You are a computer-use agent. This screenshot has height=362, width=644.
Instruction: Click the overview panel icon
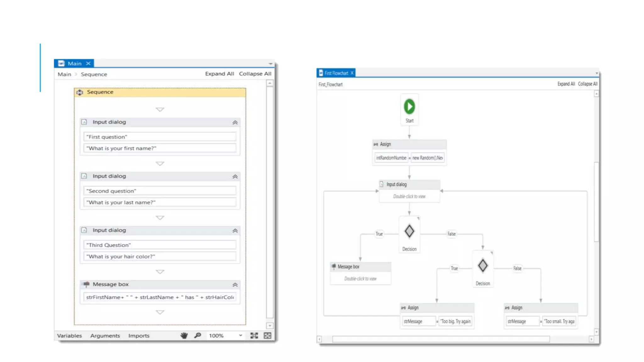click(x=268, y=336)
